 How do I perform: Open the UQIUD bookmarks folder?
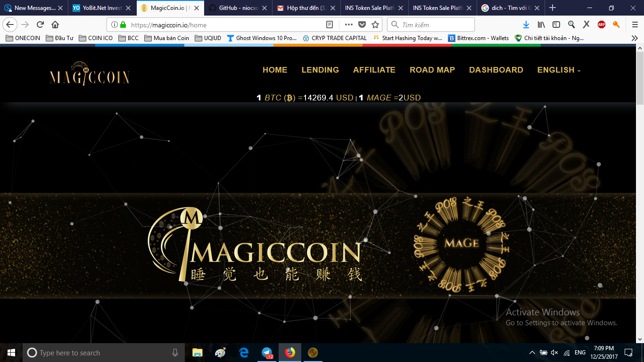208,38
